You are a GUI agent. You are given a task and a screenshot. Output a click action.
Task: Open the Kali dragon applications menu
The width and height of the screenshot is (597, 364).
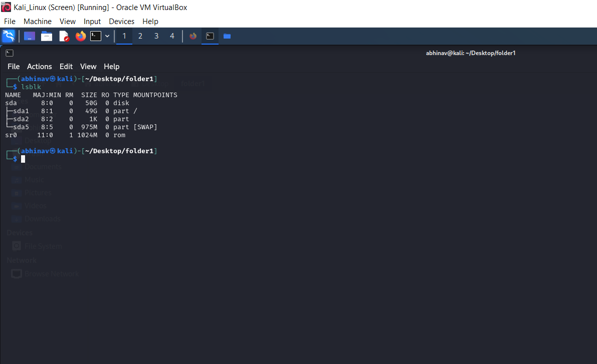coord(9,36)
